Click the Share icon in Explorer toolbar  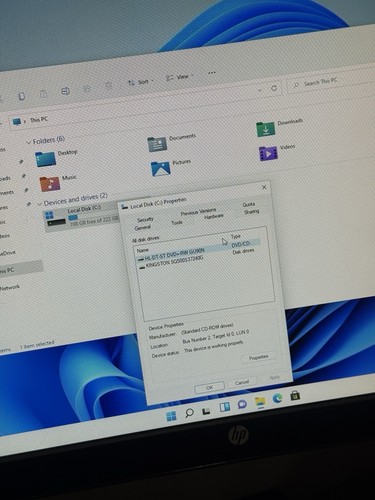point(87,89)
